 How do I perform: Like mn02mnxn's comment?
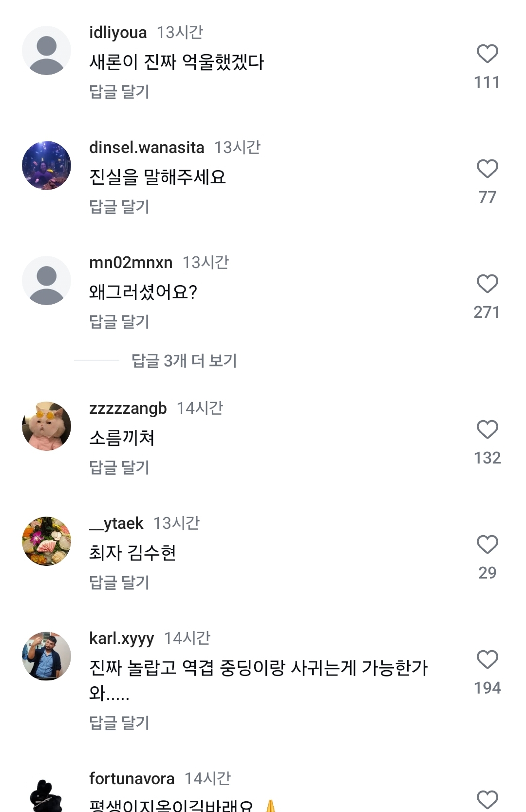[487, 284]
